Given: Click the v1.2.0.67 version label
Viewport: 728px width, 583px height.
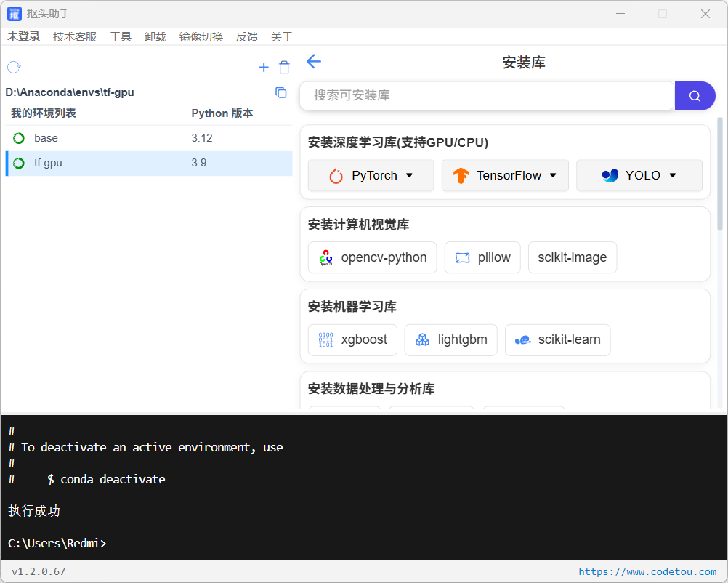Looking at the screenshot, I should point(39,571).
